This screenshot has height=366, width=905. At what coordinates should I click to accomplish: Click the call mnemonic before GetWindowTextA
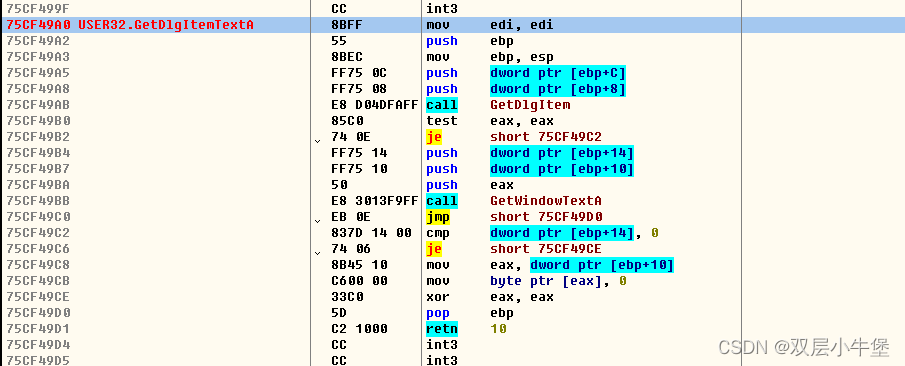tap(442, 201)
